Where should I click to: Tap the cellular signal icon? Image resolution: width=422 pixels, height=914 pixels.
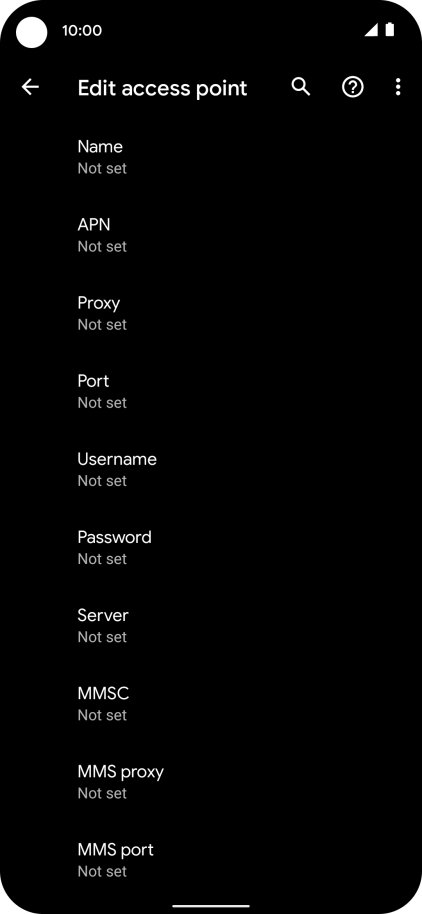tap(371, 30)
